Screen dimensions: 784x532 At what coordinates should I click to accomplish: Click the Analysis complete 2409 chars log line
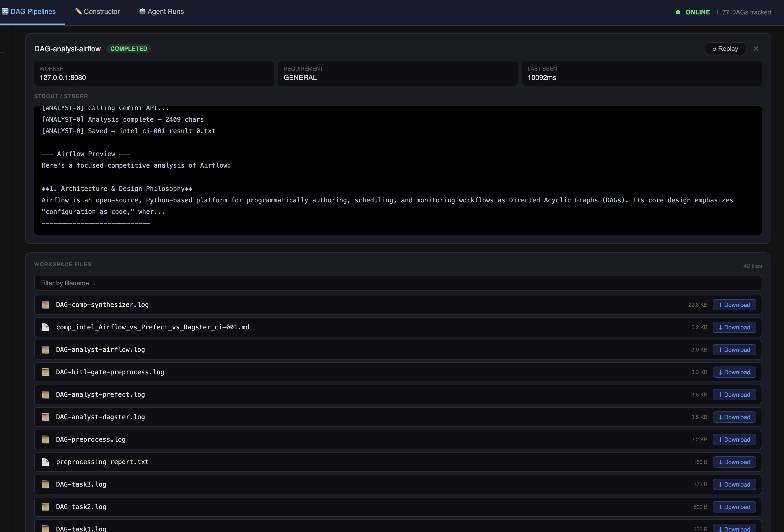tap(123, 119)
